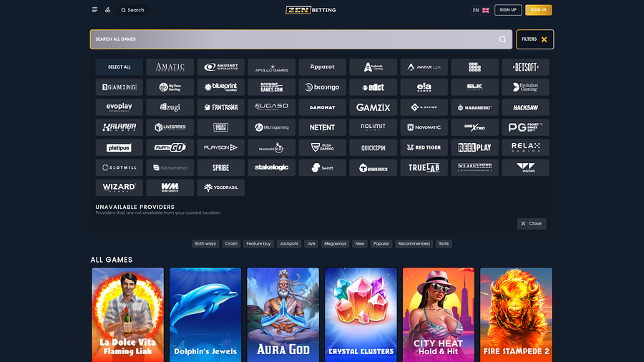Filter by Both ways tag

(x=205, y=244)
